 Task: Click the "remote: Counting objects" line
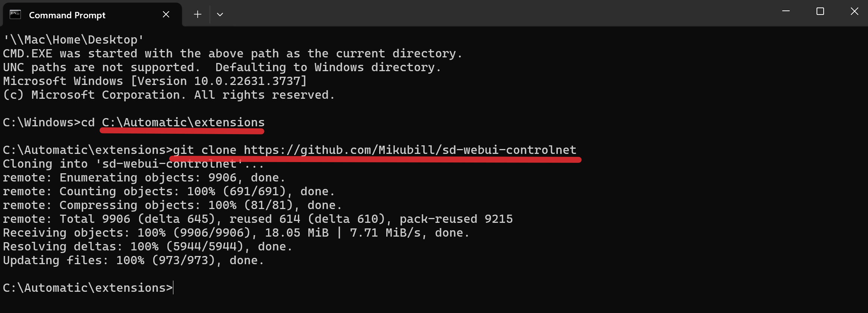(x=169, y=192)
